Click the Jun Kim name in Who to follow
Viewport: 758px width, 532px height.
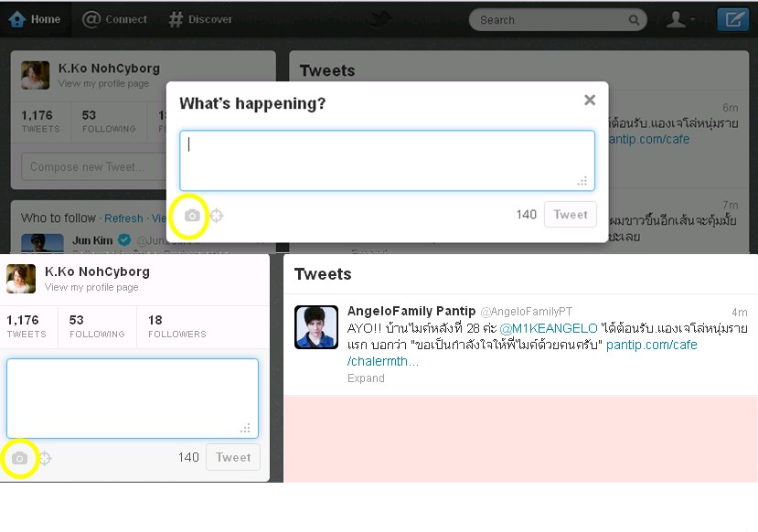click(x=92, y=240)
